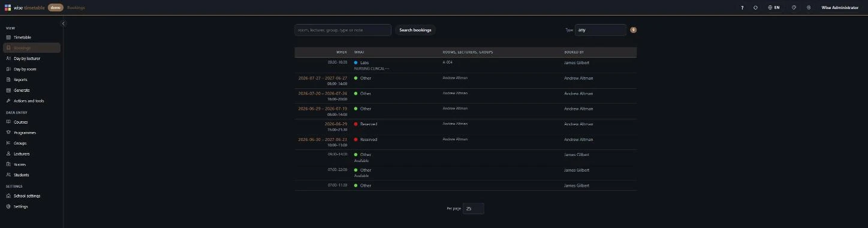Click the 09:30–14:00 booking time
Viewport: 868px width, 228px height.
(337, 155)
